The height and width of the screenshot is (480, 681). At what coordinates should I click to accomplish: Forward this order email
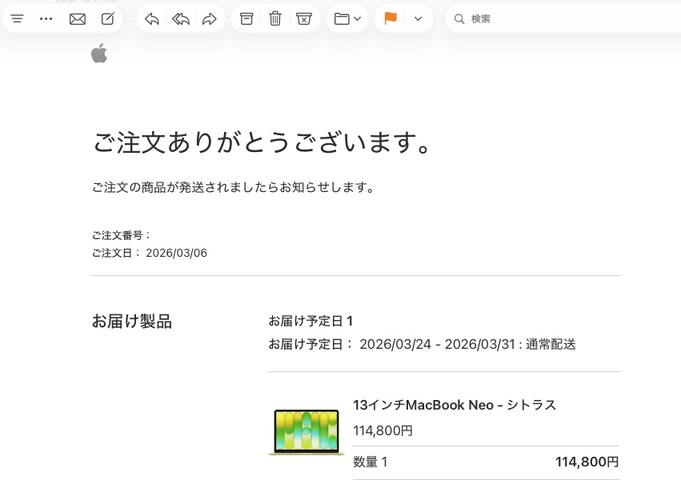pos(209,19)
